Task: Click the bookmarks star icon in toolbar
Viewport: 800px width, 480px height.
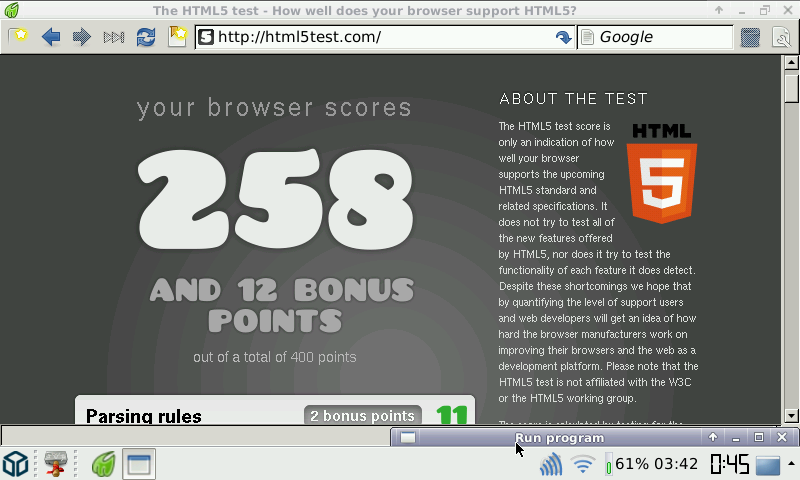Action: tap(17, 37)
